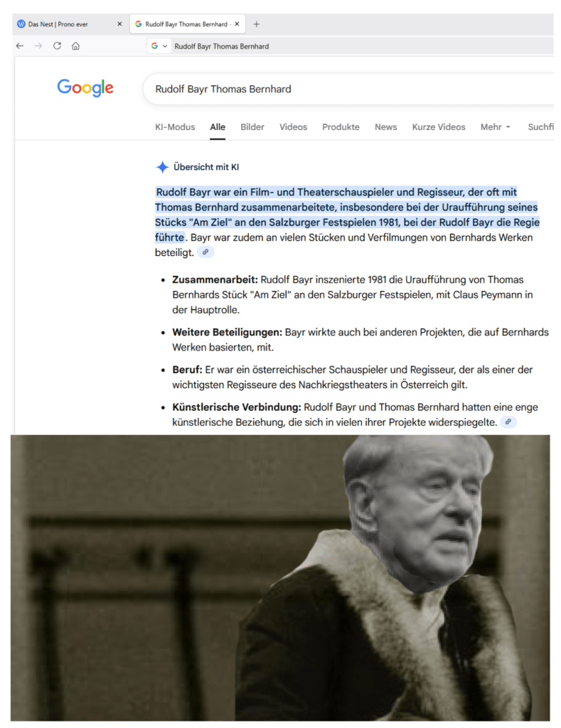Close the Das Nest tab
The image size is (561, 728).
[119, 24]
